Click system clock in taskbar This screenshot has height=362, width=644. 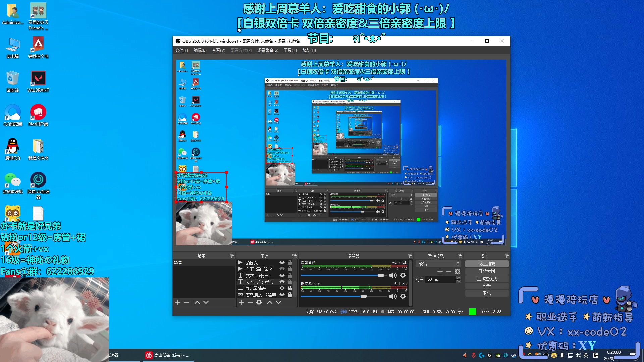(613, 355)
